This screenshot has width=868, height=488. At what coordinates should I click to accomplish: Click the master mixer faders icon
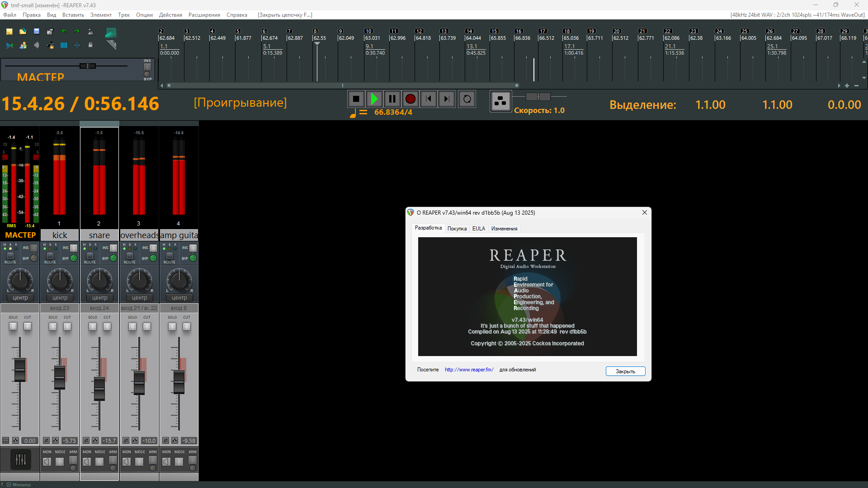click(x=21, y=460)
